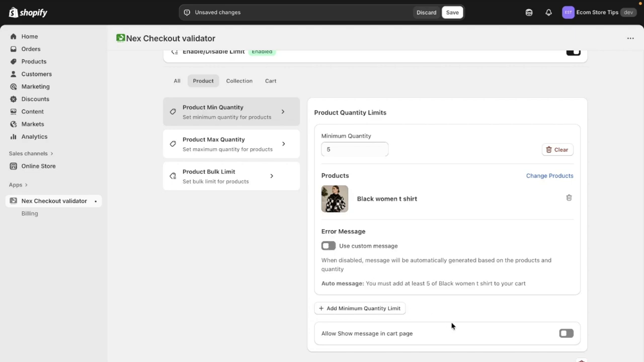This screenshot has height=362, width=644.
Task: Click the Home icon in sidebar
Action: tap(14, 36)
